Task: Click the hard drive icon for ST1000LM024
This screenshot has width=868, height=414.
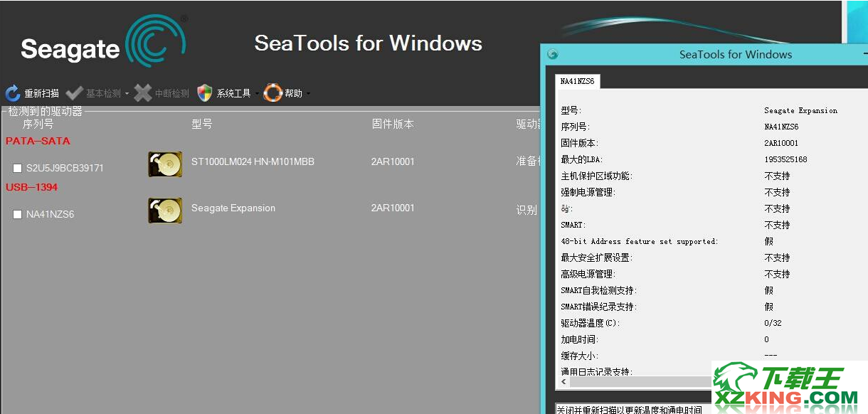Action: click(165, 164)
